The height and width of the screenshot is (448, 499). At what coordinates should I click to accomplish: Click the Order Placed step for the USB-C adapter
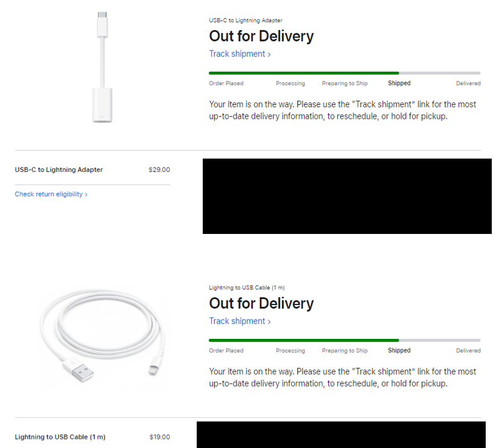point(226,83)
